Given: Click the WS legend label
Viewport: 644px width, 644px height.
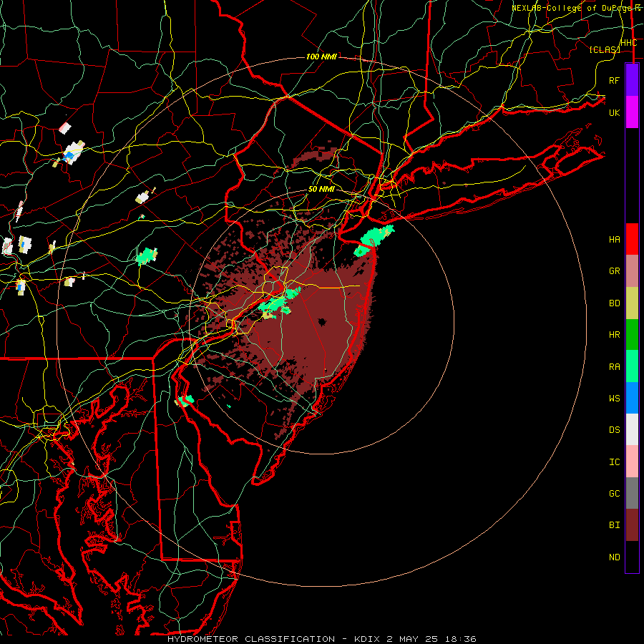Looking at the screenshot, I should pyautogui.click(x=614, y=399).
